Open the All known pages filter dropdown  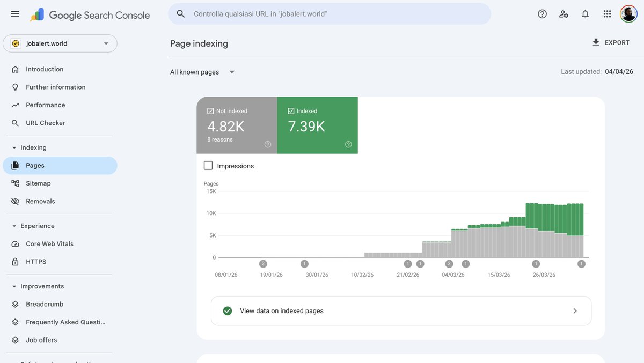pos(203,72)
